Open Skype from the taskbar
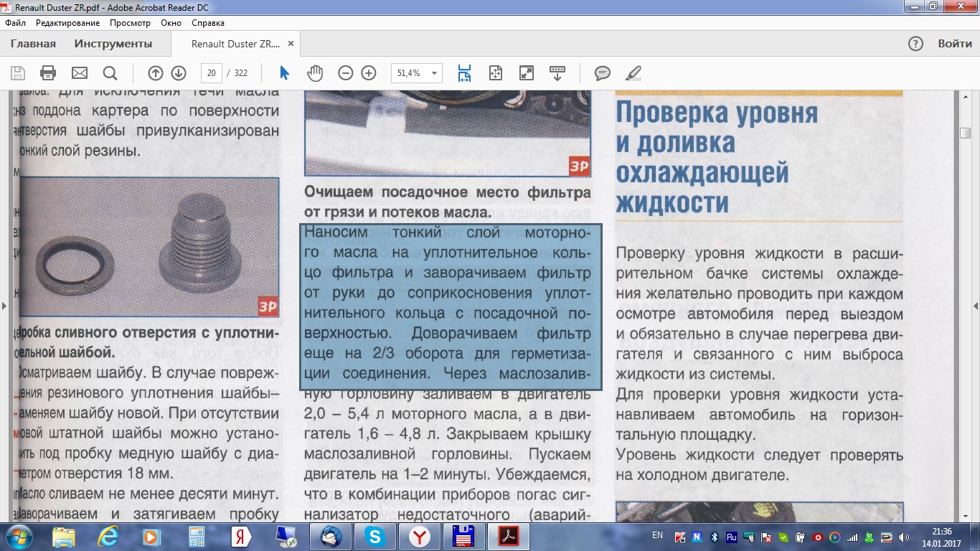 click(x=375, y=536)
